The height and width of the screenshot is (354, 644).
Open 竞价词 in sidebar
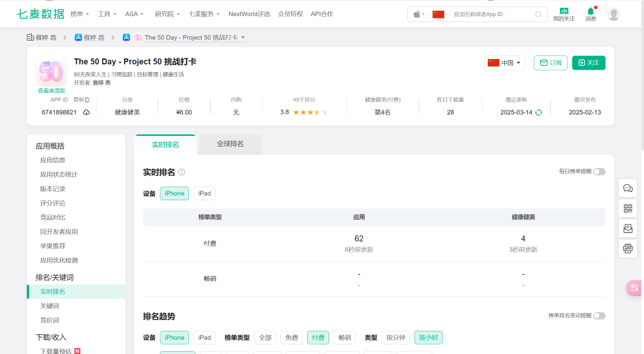[x=49, y=320]
